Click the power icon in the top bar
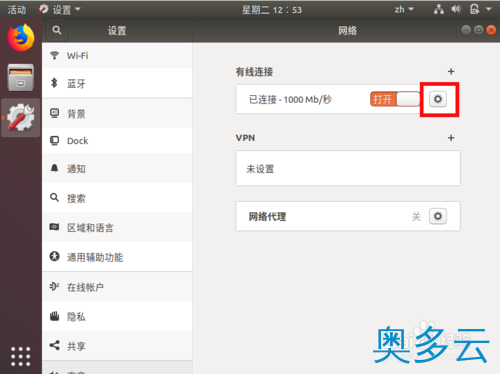 point(474,9)
